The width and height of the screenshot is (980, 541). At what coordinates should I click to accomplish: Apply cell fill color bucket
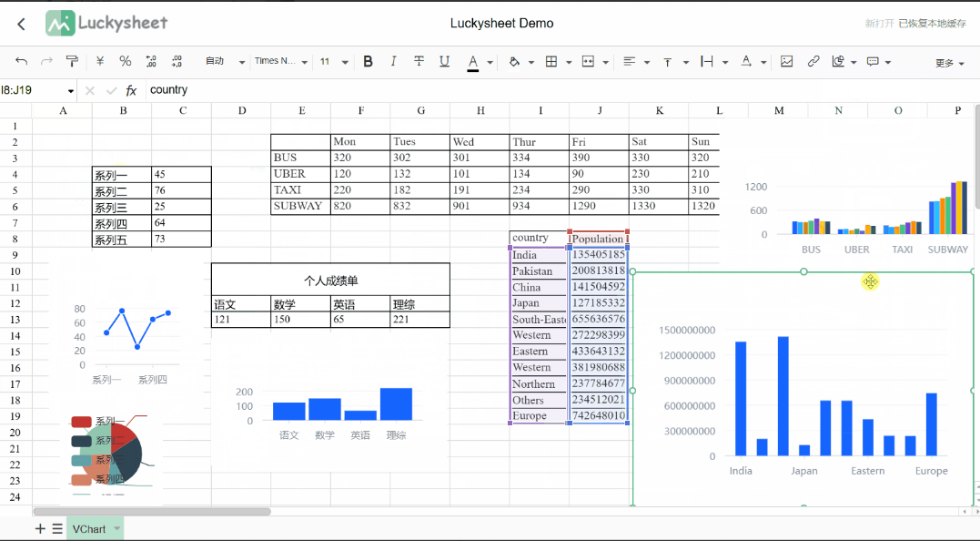tap(514, 61)
